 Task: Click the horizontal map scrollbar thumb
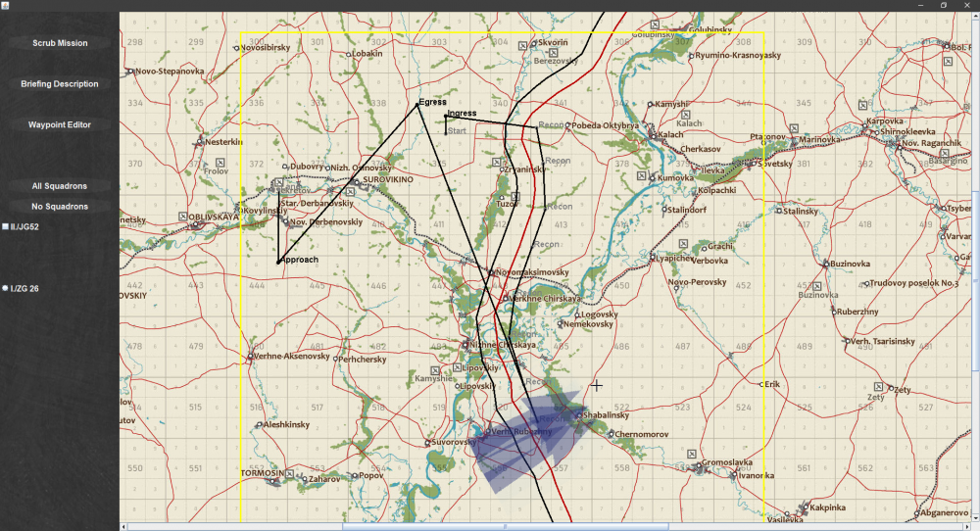[505, 527]
